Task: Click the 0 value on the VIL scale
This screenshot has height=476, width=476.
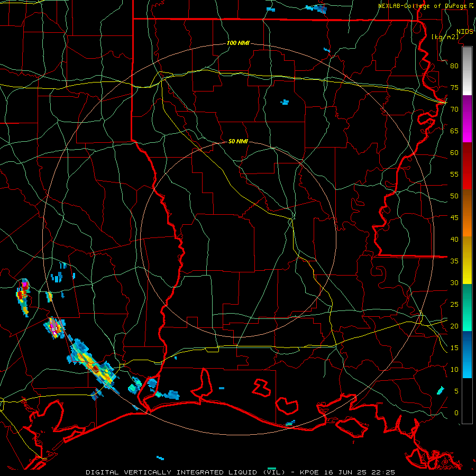Action: pyautogui.click(x=456, y=413)
